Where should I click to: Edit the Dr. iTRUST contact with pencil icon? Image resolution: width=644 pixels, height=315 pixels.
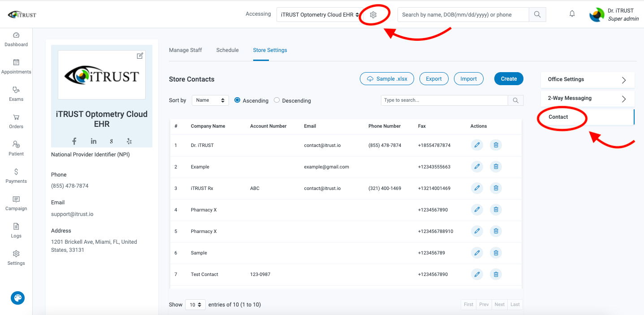point(477,145)
